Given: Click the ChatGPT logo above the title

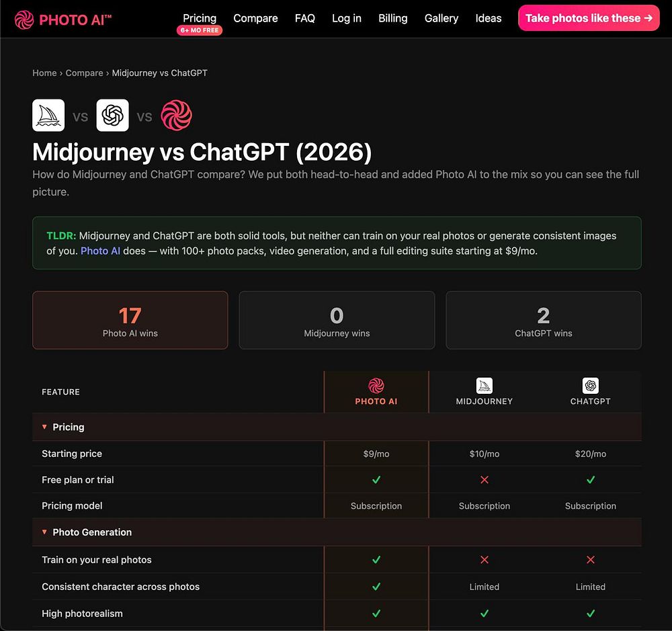Looking at the screenshot, I should 113,116.
